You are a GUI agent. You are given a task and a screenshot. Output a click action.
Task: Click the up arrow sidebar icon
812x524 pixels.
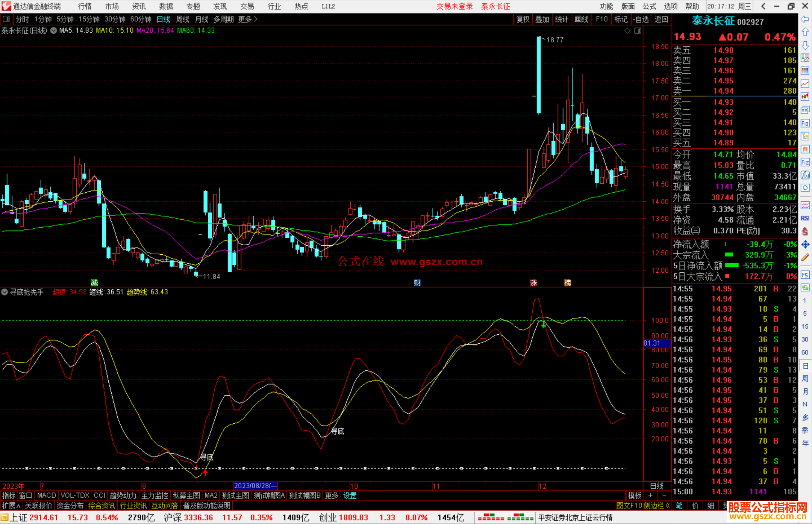[805, 32]
